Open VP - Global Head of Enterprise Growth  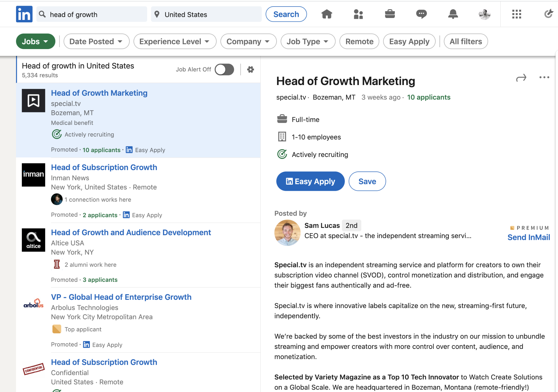121,297
